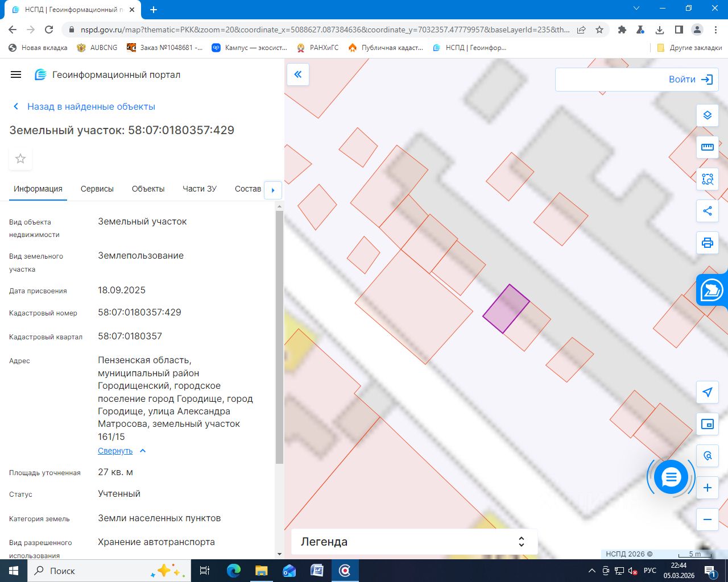
Task: Open the Заказ №1048681 bookmark
Action: 165,48
